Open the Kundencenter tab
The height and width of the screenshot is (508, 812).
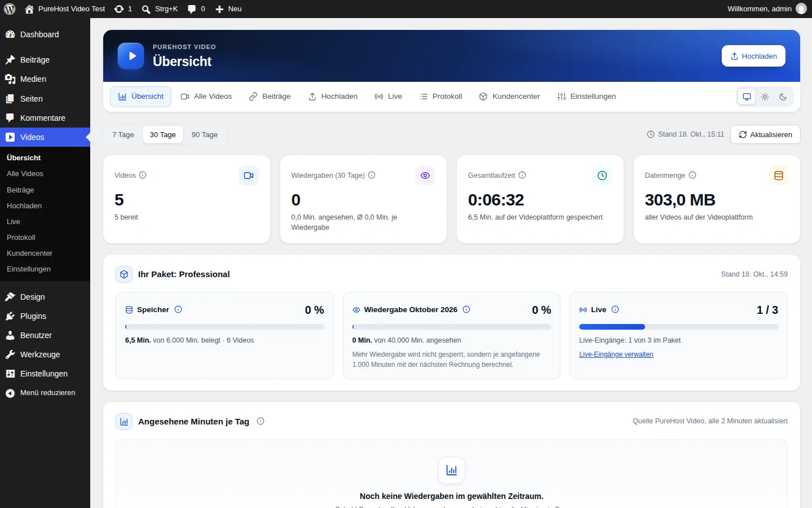click(510, 97)
